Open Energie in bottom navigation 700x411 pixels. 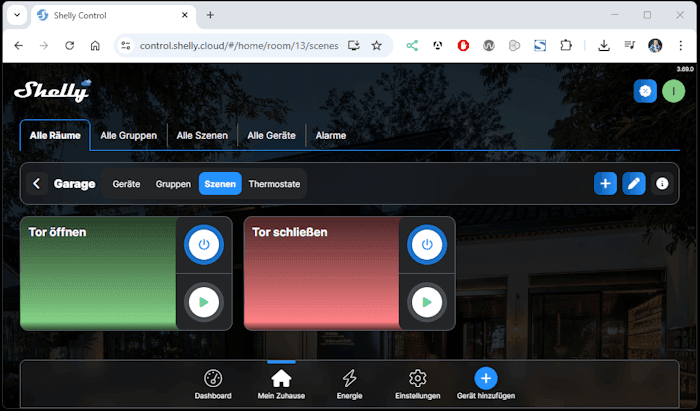[349, 384]
